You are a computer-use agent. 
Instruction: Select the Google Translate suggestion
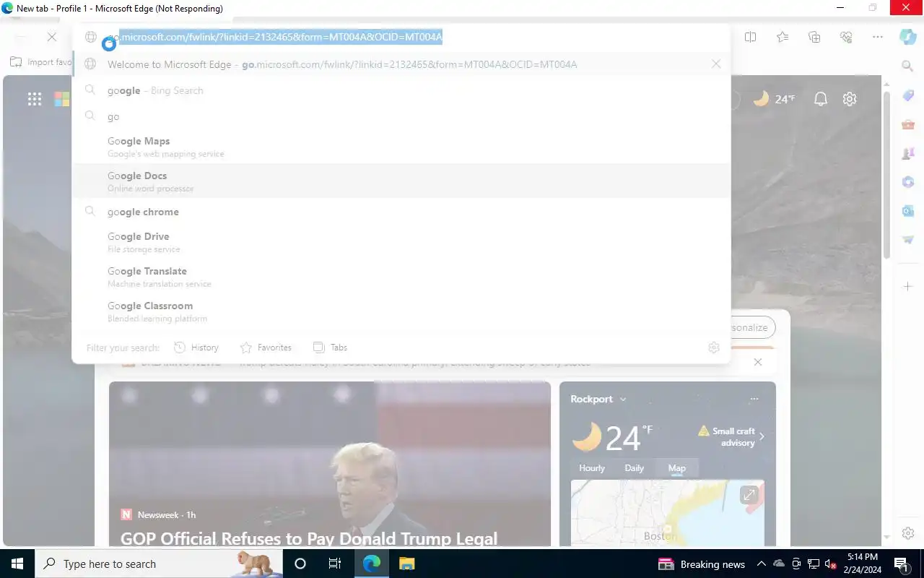click(x=401, y=277)
